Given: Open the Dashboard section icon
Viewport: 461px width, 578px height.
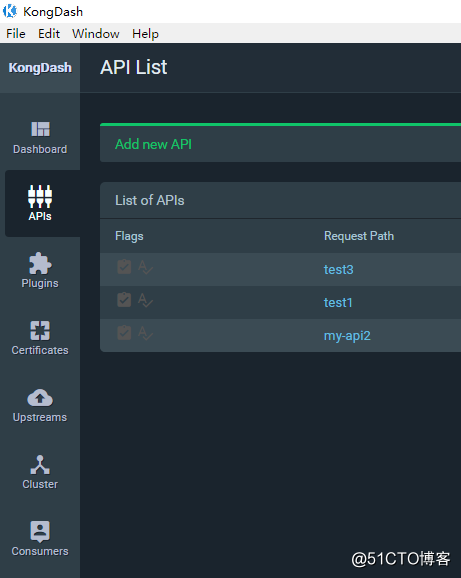Looking at the screenshot, I should (x=40, y=129).
